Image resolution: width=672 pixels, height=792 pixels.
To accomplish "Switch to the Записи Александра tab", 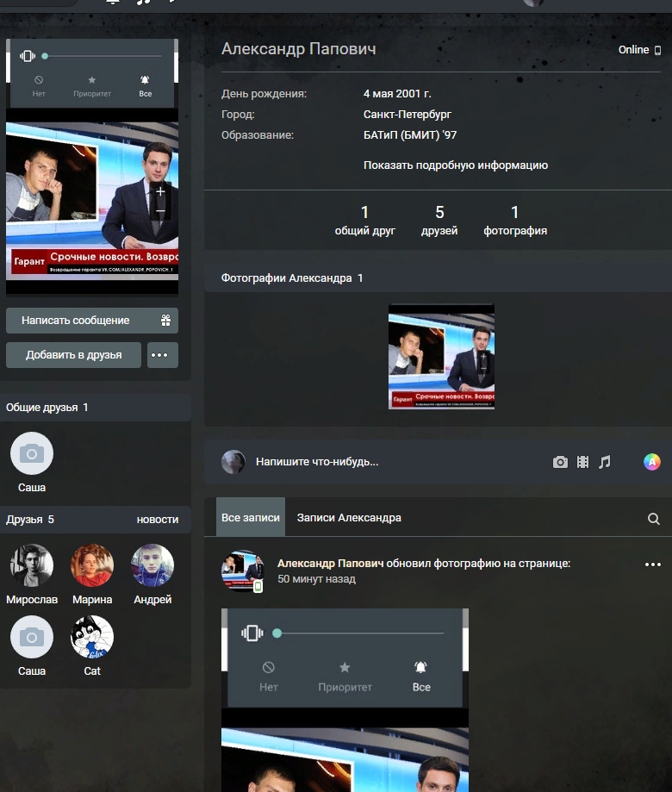I will click(349, 518).
